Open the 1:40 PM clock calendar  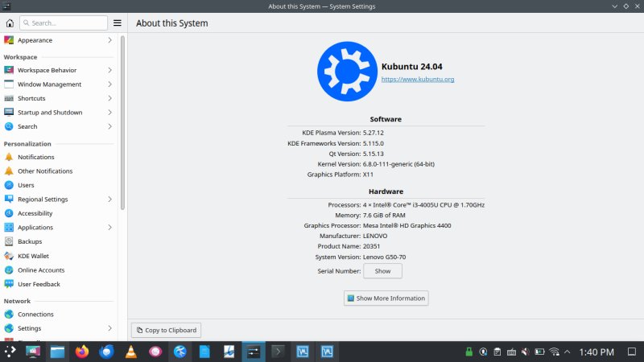click(x=597, y=352)
